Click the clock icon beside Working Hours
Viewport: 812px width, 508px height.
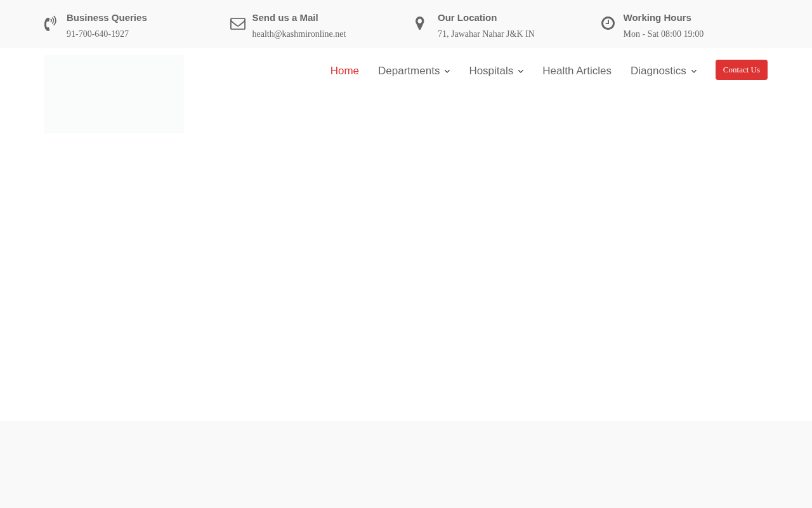tap(608, 23)
